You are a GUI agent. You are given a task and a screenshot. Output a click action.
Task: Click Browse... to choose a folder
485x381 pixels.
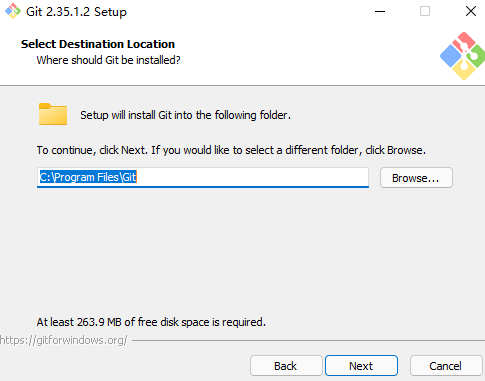tap(416, 178)
